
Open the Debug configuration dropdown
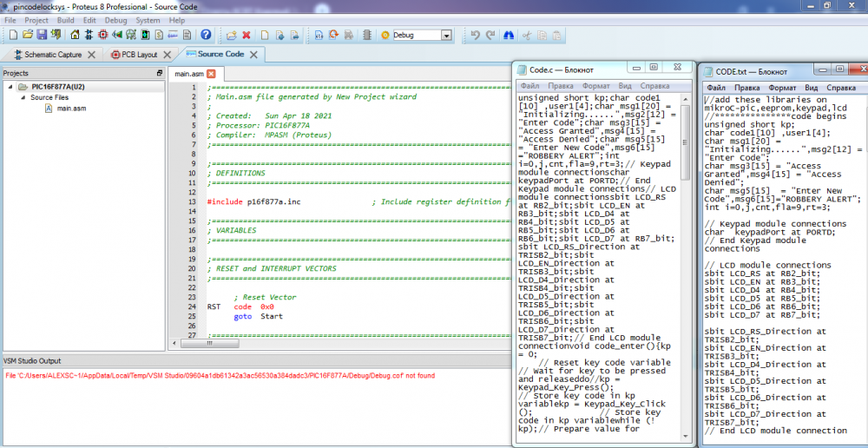pos(446,36)
